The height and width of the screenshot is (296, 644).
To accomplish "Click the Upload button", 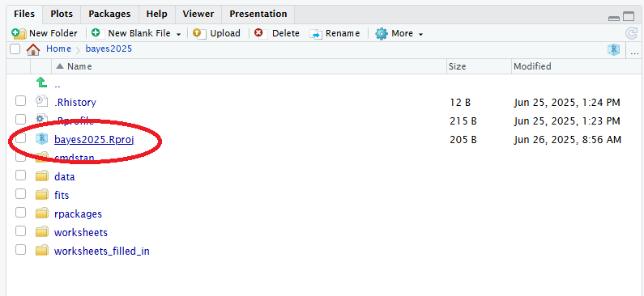I will (x=216, y=33).
